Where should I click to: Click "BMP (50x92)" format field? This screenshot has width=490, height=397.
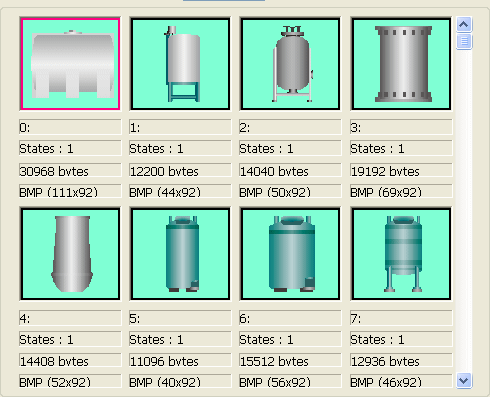point(290,191)
